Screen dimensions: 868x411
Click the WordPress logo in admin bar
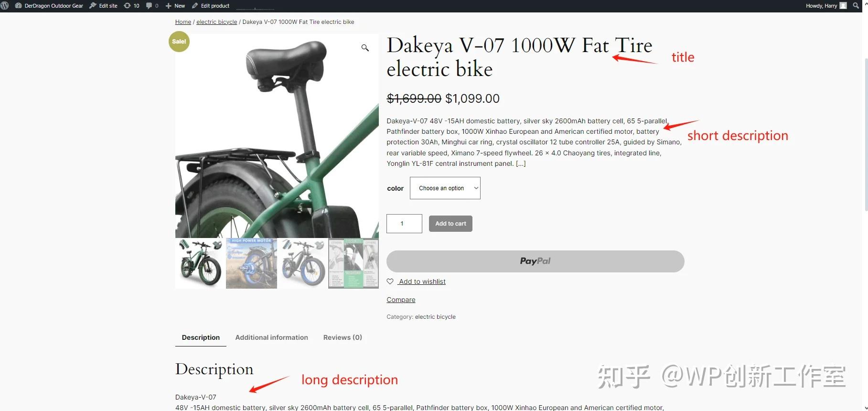point(5,6)
